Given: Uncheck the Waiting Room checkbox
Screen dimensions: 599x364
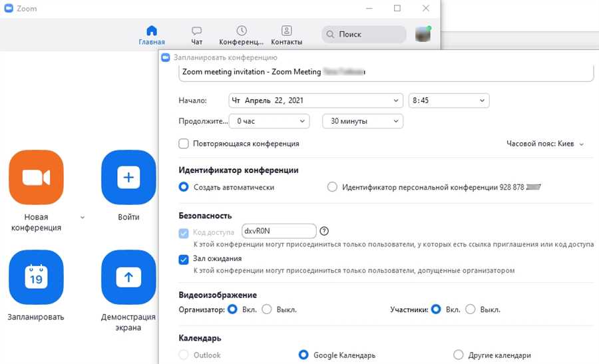Looking at the screenshot, I should [184, 260].
